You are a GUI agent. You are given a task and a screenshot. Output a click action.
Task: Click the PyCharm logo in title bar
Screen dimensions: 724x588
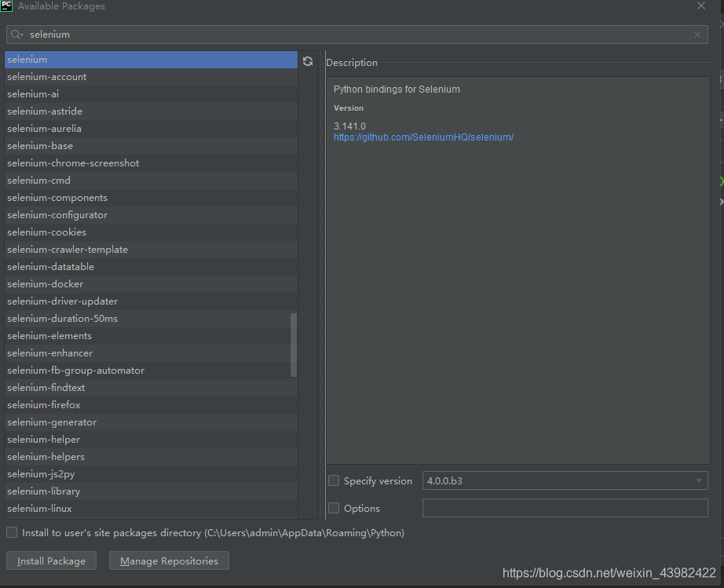click(x=6, y=5)
